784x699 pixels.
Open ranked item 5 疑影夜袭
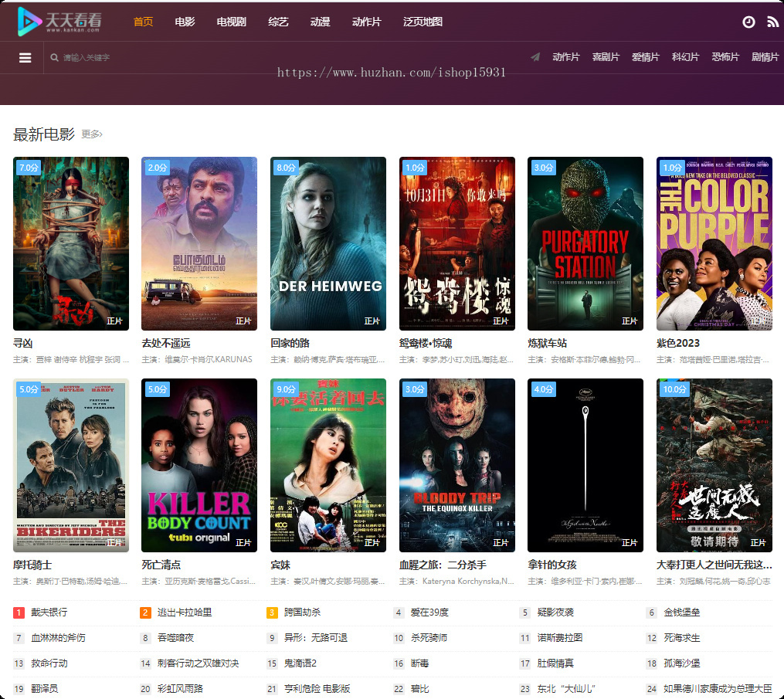coord(555,612)
